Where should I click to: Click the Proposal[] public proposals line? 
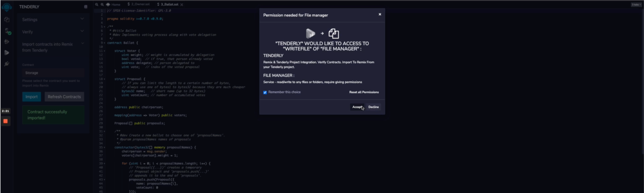tap(139, 123)
